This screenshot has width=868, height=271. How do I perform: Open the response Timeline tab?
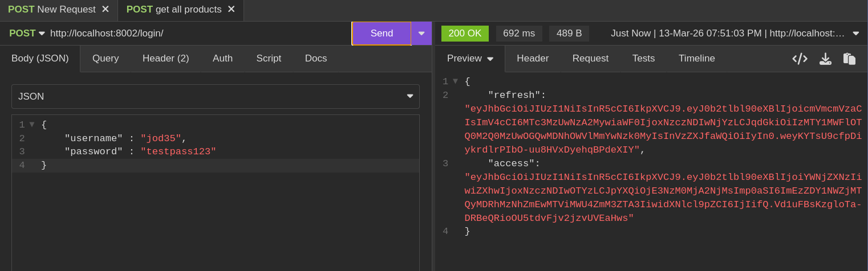tap(696, 58)
